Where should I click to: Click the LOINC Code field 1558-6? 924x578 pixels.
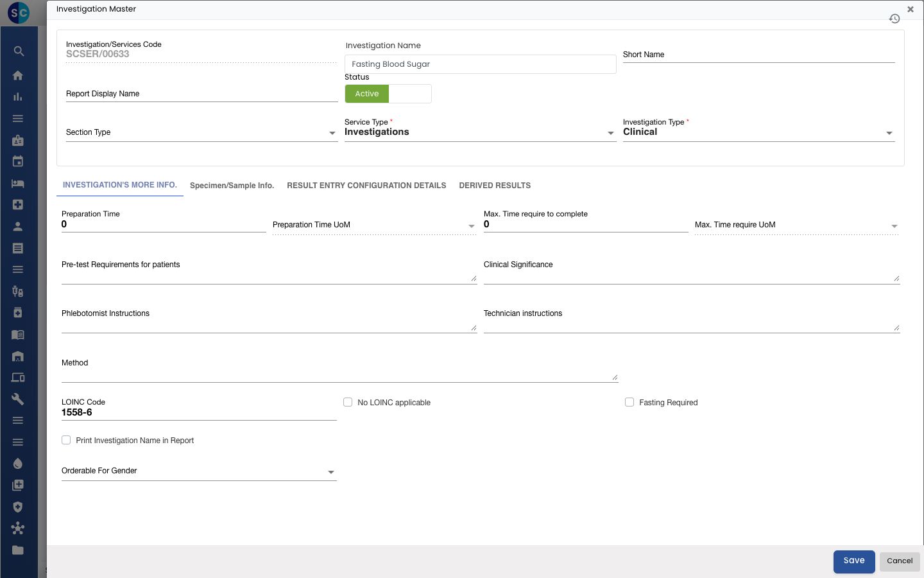point(199,413)
